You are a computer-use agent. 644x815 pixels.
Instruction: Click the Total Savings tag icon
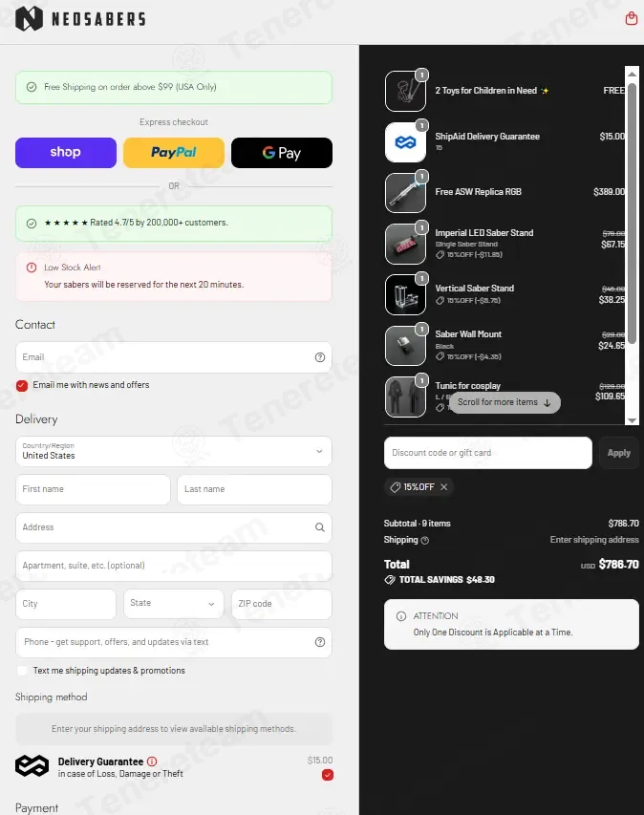coord(389,580)
